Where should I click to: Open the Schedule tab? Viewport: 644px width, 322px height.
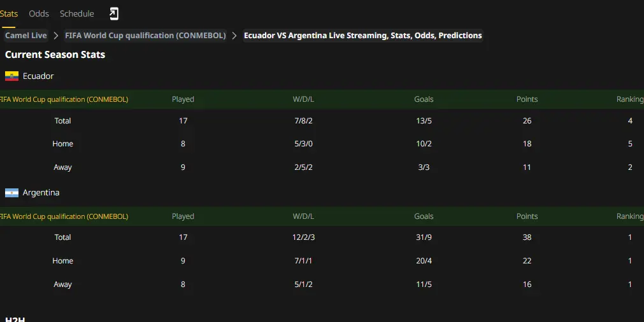(77, 13)
